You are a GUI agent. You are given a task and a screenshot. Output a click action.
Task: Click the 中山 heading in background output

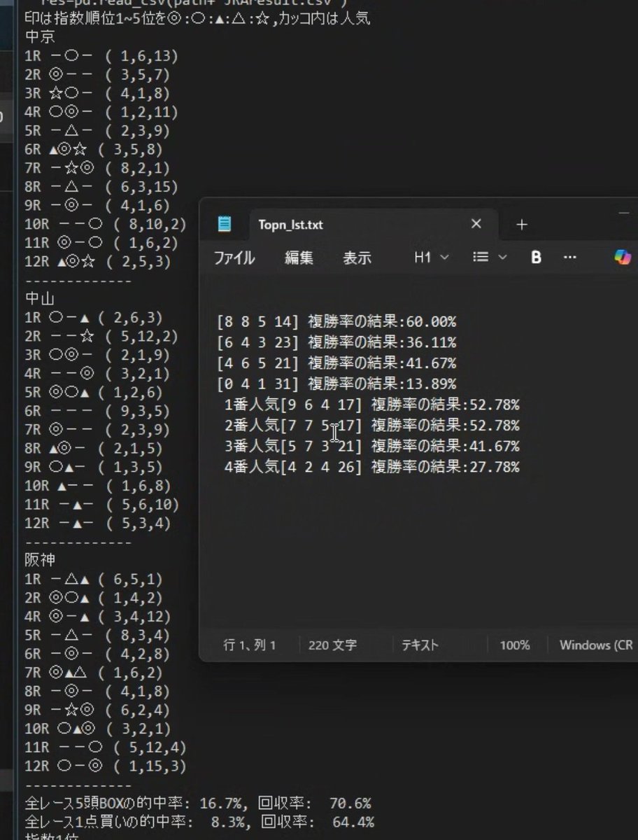[x=40, y=299]
